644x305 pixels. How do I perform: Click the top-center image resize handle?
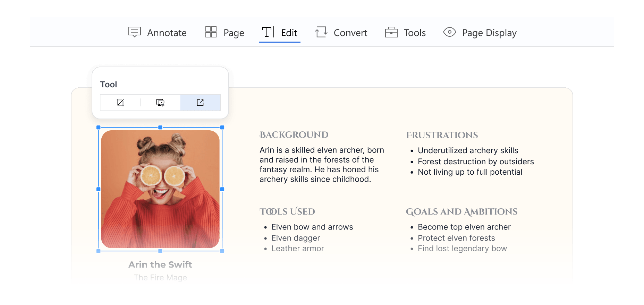[x=160, y=128]
